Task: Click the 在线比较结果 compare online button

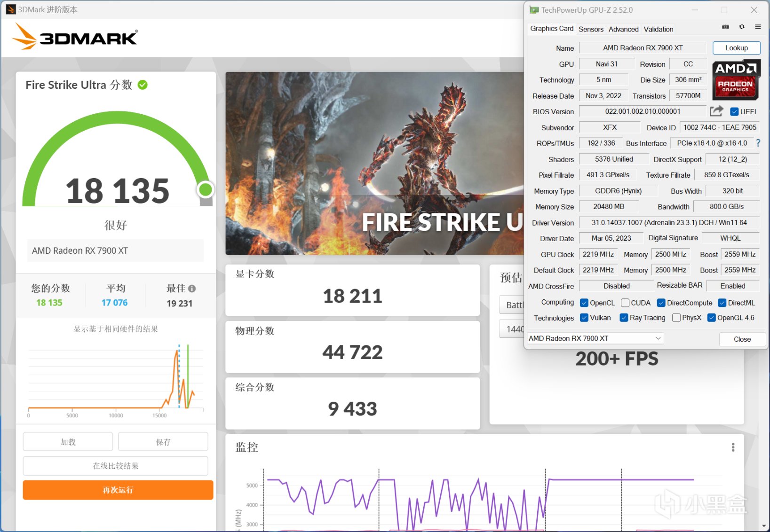Action: [x=116, y=466]
